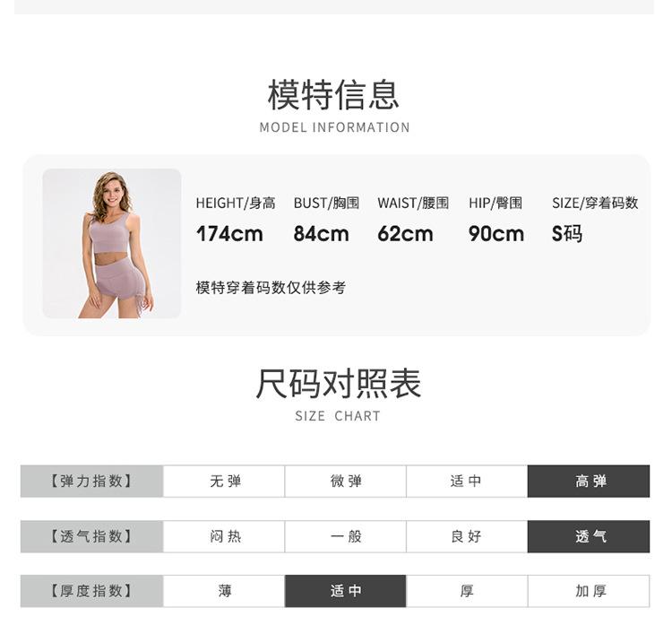Click the S码 size value

click(x=567, y=234)
